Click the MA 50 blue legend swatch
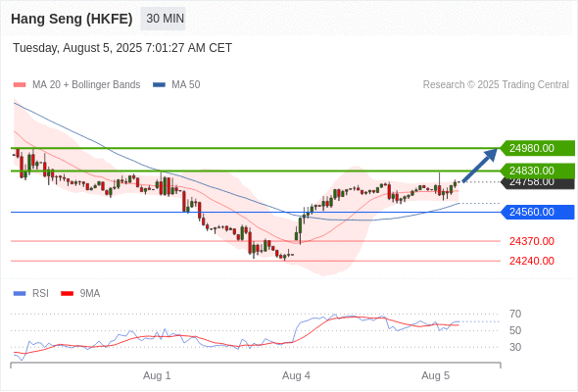This screenshot has height=392, width=578. point(159,85)
